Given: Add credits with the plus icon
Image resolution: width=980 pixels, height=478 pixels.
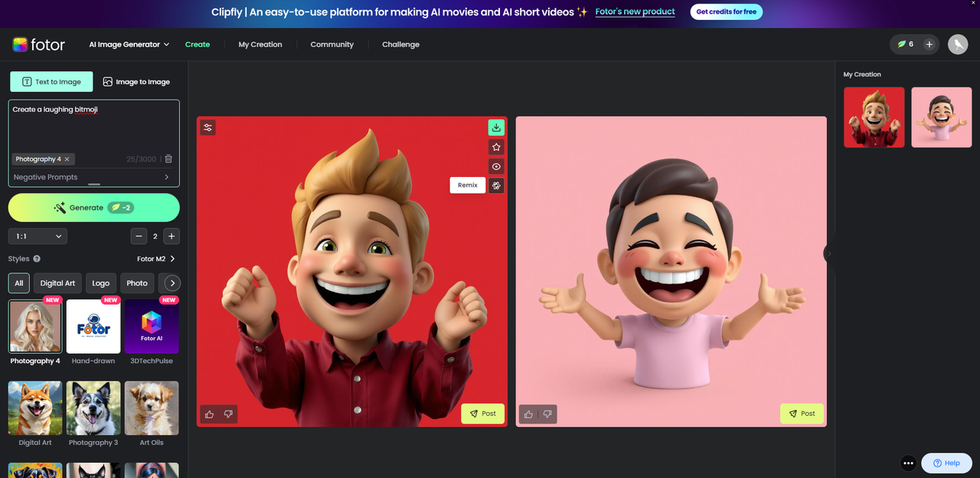Looking at the screenshot, I should (929, 44).
